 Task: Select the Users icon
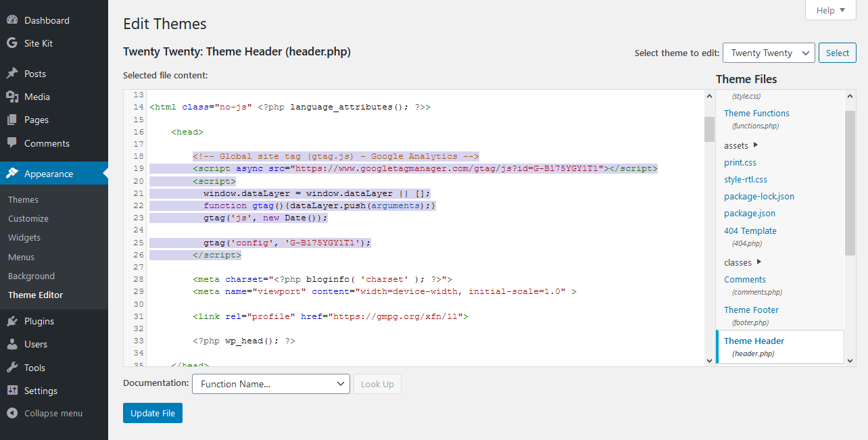[x=15, y=344]
